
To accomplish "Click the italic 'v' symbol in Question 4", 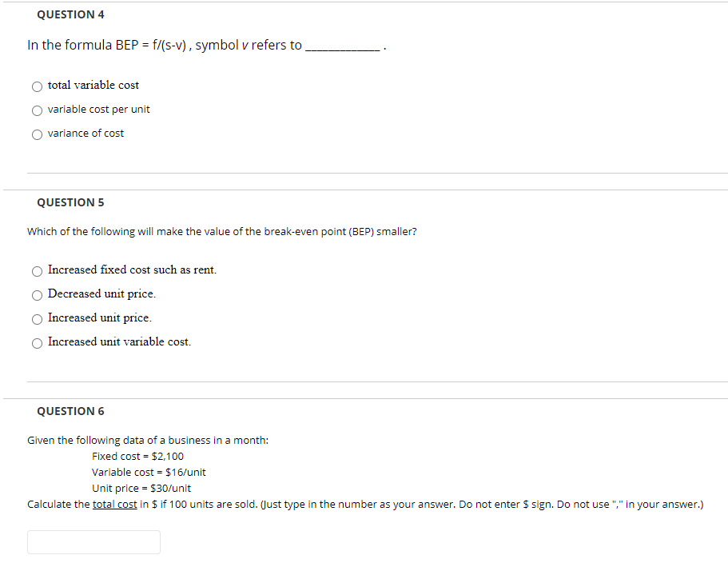I will click(x=245, y=45).
